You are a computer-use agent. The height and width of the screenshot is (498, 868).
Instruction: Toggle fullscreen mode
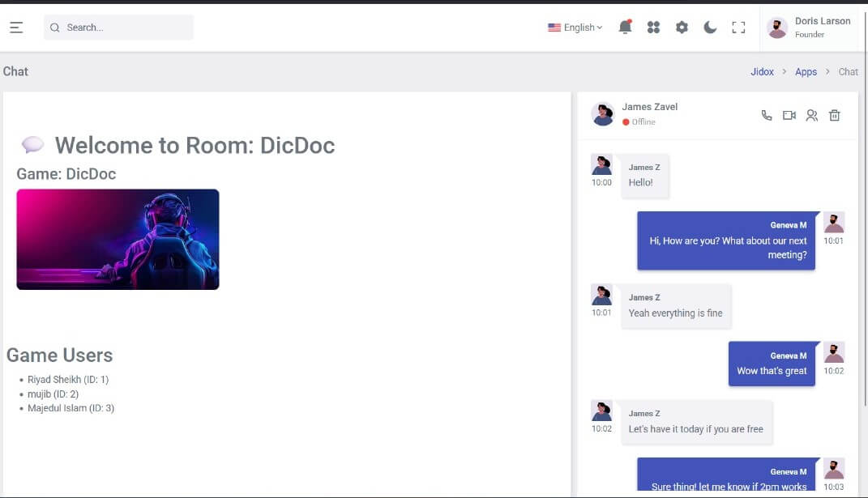click(738, 28)
